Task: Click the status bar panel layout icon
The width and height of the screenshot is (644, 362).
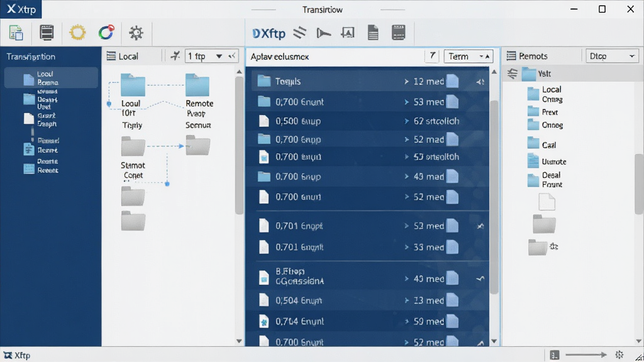Action: pyautogui.click(x=555, y=355)
